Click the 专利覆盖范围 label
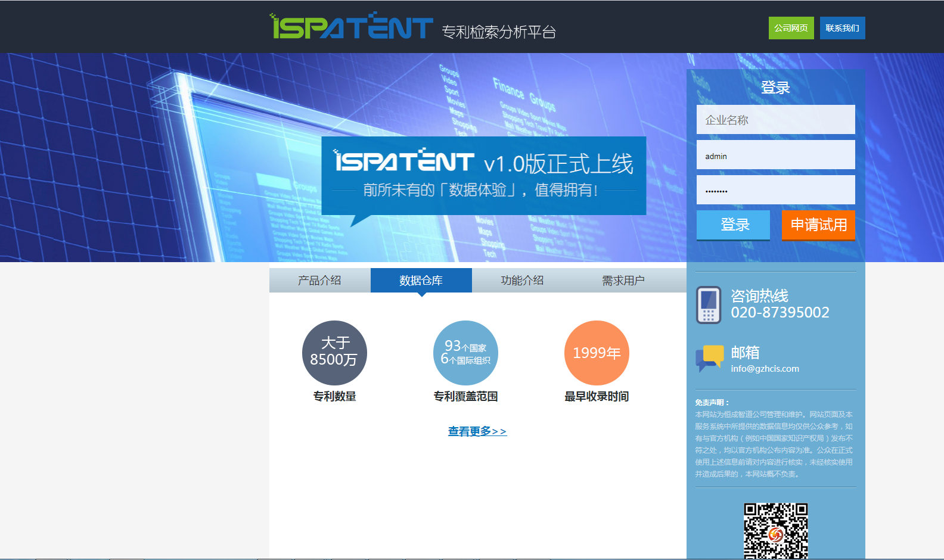The width and height of the screenshot is (944, 560). (465, 396)
